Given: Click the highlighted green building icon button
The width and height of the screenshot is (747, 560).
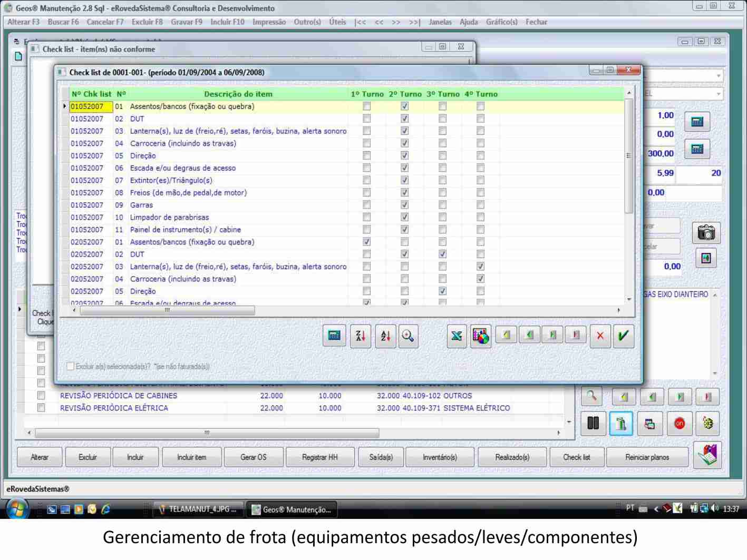Looking at the screenshot, I should [x=621, y=424].
